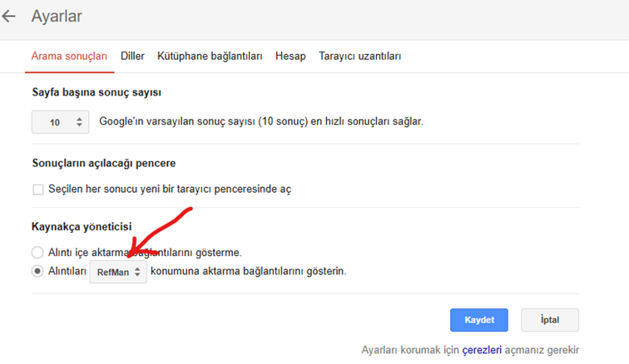
Task: Go to the Tarayıcı uzantıları tab
Action: pos(360,57)
